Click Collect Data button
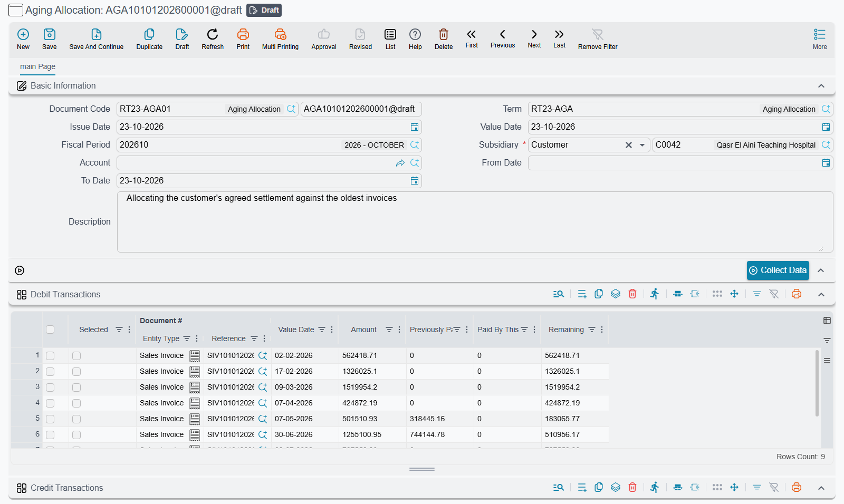This screenshot has width=844, height=504. (x=778, y=270)
